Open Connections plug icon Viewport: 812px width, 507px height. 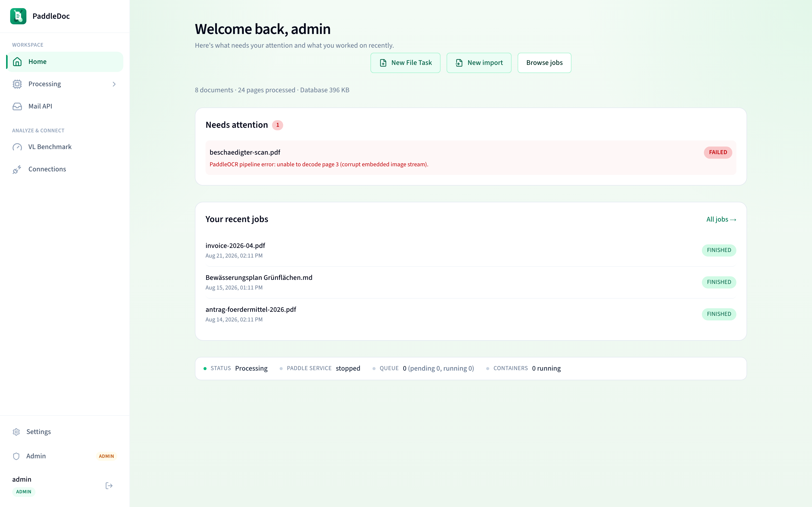(x=17, y=169)
